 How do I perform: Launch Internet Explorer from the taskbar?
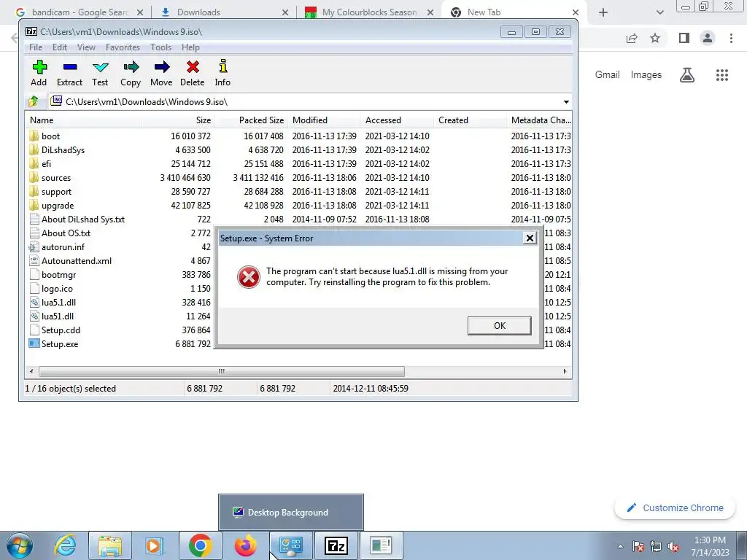[65, 545]
